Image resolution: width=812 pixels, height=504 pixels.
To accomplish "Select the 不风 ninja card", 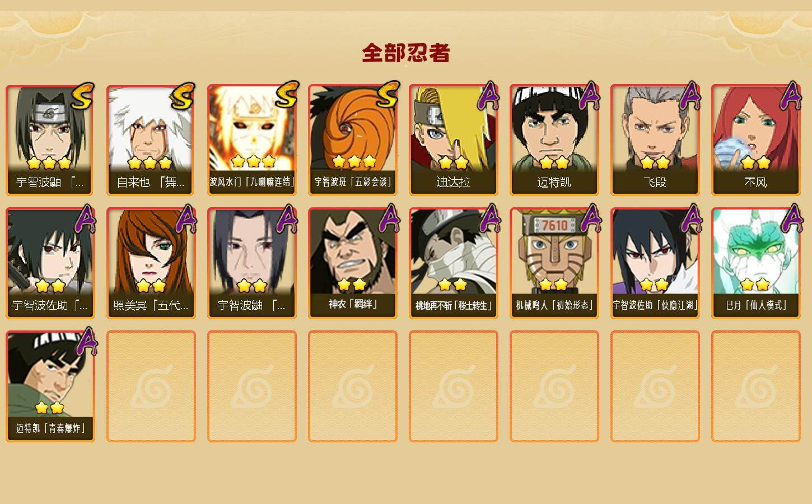I will (x=756, y=140).
